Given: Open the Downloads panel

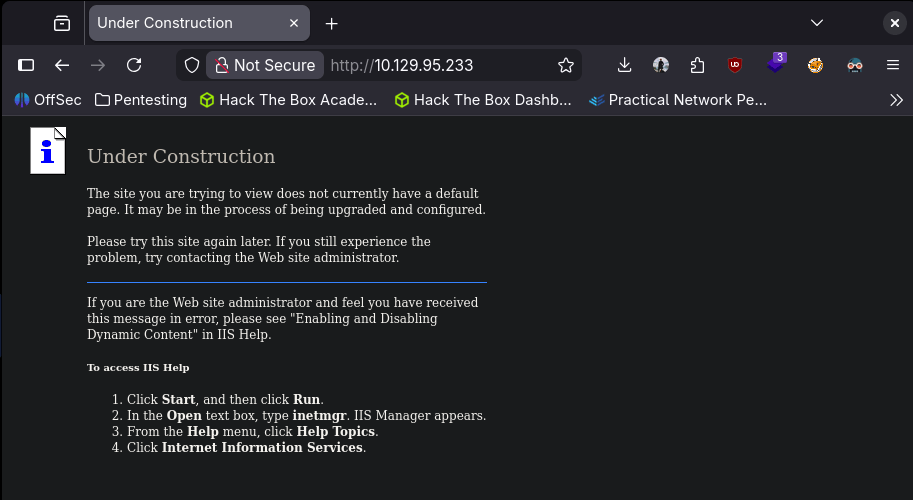Looking at the screenshot, I should point(624,65).
